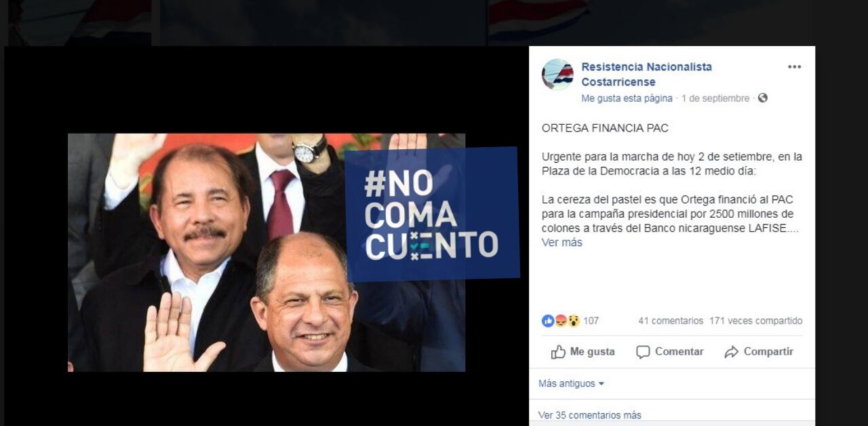Expand post text with Ver más
The width and height of the screenshot is (868, 426).
561,242
